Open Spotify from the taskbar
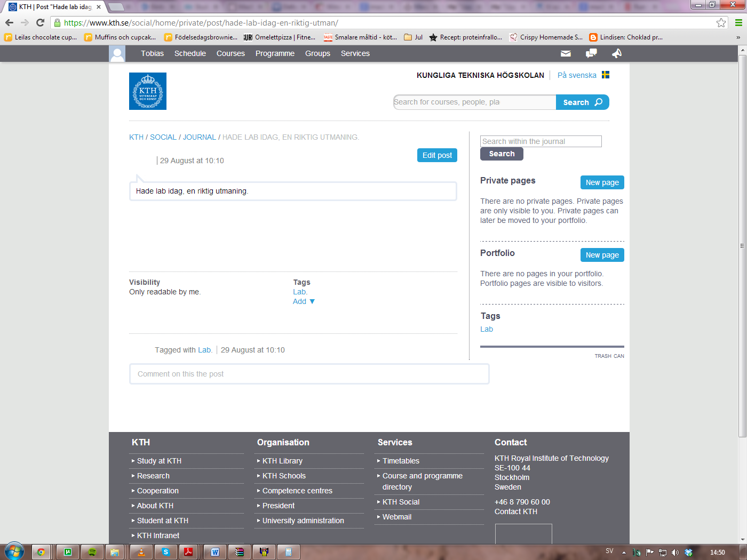This screenshot has height=560, width=747. pyautogui.click(x=92, y=552)
